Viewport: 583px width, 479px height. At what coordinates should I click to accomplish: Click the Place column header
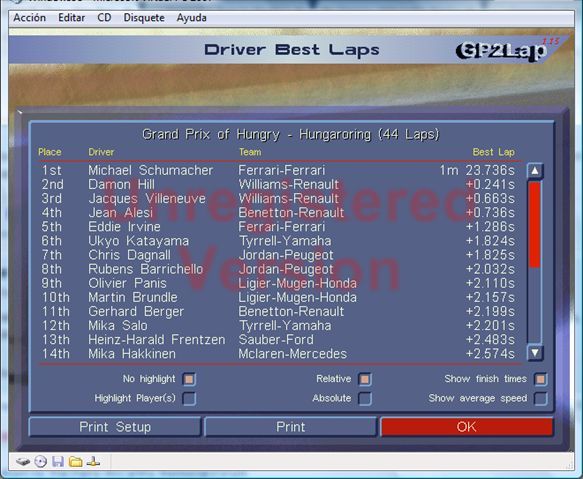coord(49,152)
